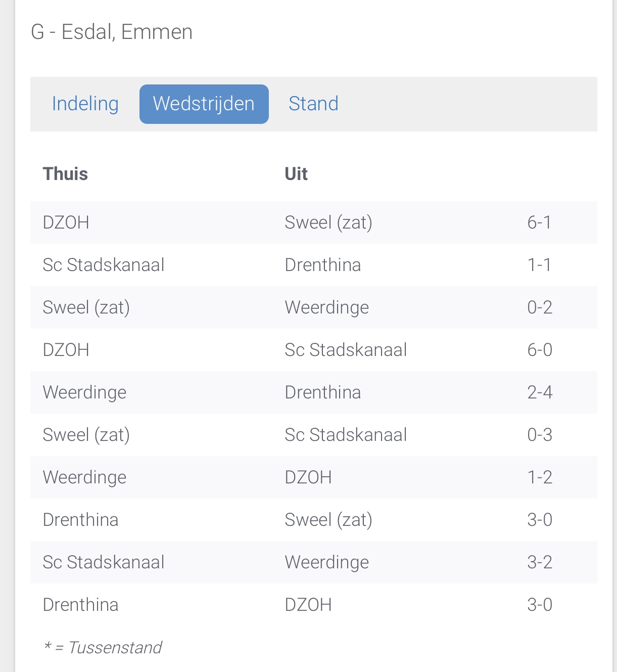
Task: Click the G - Esdal, Emmen heading
Action: pos(112,32)
